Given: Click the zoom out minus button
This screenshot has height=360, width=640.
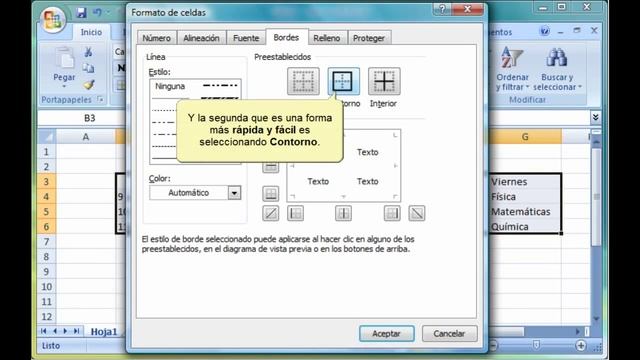Looking at the screenshot, I should 493,346.
